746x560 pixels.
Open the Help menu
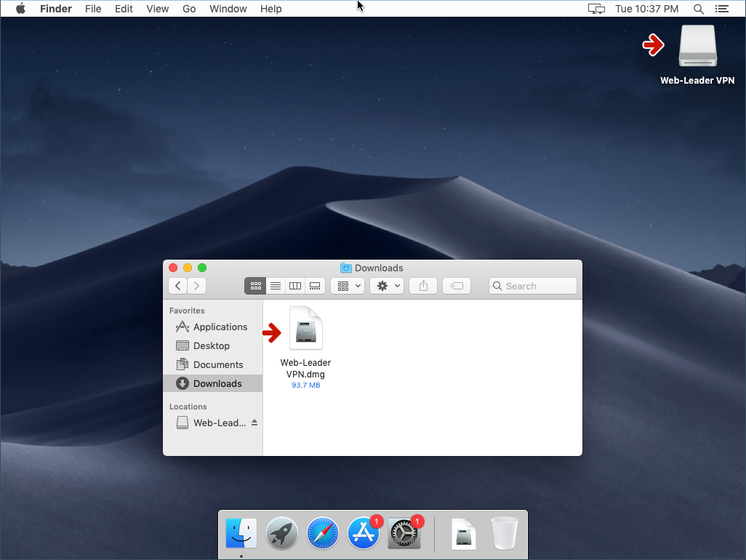pos(270,9)
